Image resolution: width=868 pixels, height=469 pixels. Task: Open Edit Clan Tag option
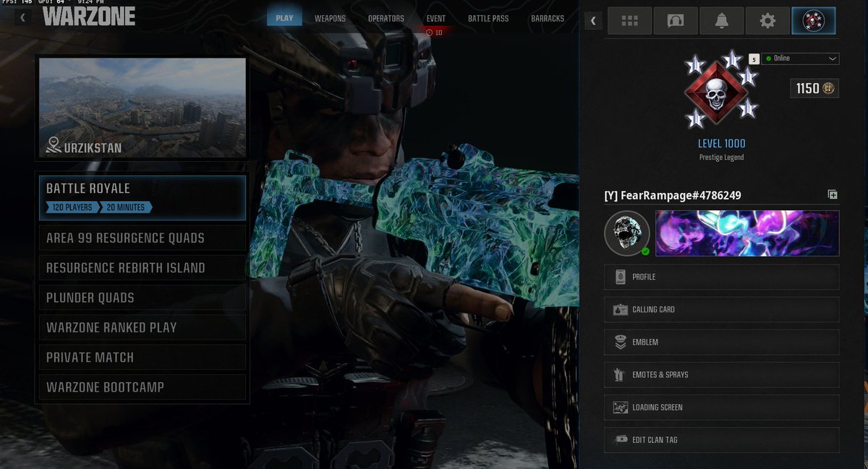coord(721,439)
